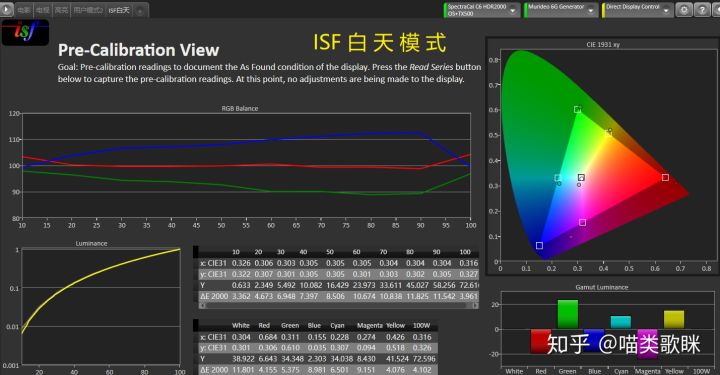Click the CIE 1931 xy chart title
Image resolution: width=720 pixels, height=375 pixels.
pos(603,45)
